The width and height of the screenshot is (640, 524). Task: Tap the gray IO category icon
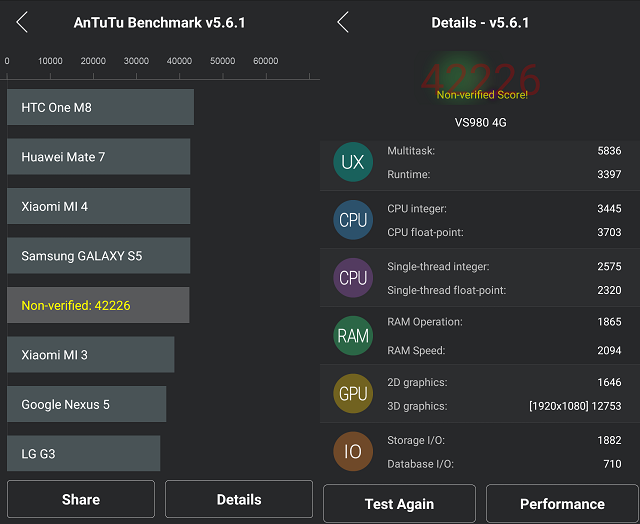click(x=353, y=452)
